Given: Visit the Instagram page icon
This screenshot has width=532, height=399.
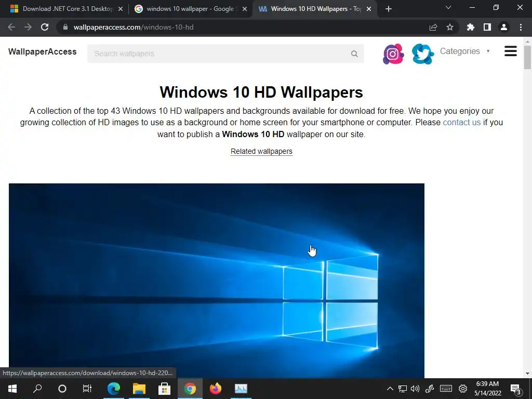Looking at the screenshot, I should click(x=393, y=54).
